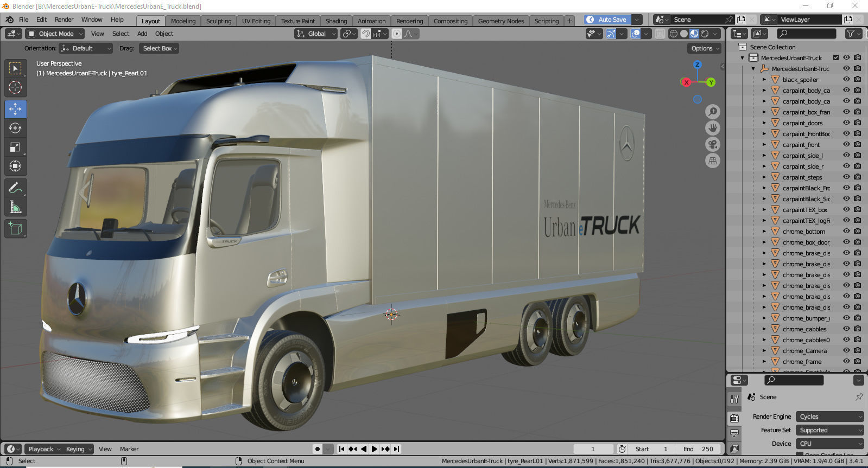Open Orientation Default dropdown
This screenshot has height=468, width=868.
coord(86,48)
